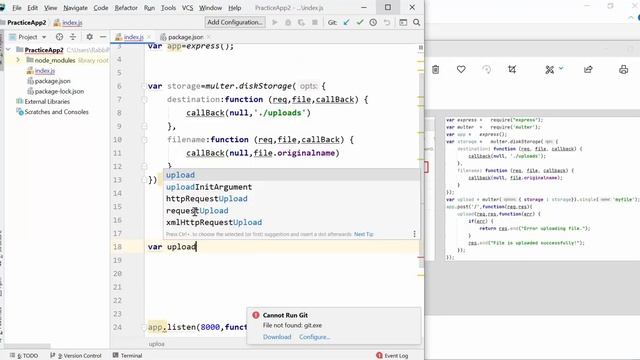This screenshot has width=640, height=360.
Task: Open Edit & Create dropdown arrow in Photos
Action: (x=561, y=69)
